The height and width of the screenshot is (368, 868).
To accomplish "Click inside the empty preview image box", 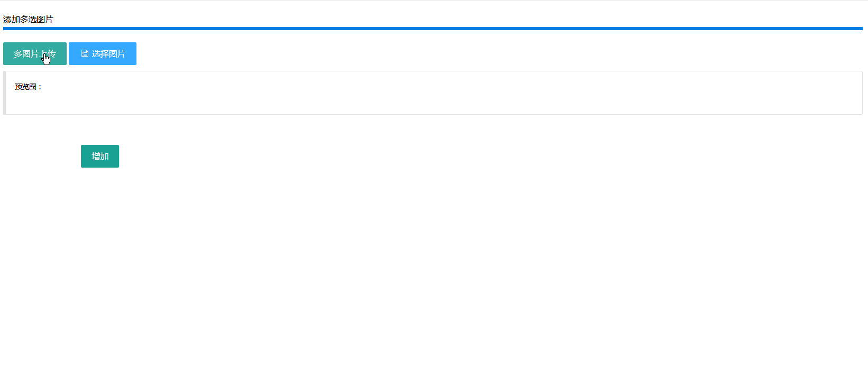I will pyautogui.click(x=433, y=93).
